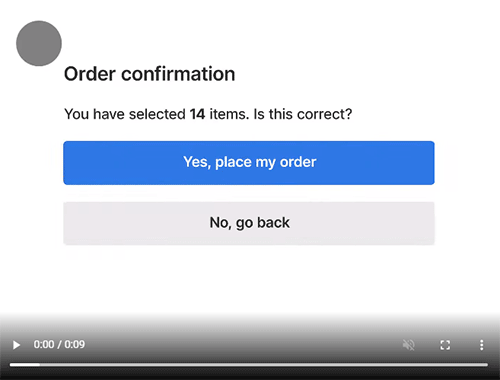Seek to the end of the video timeline
The height and width of the screenshot is (380, 500).
[487, 365]
